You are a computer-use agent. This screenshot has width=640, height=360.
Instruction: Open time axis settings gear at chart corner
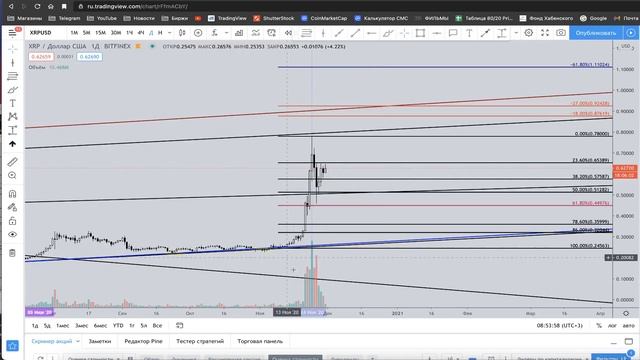626,313
